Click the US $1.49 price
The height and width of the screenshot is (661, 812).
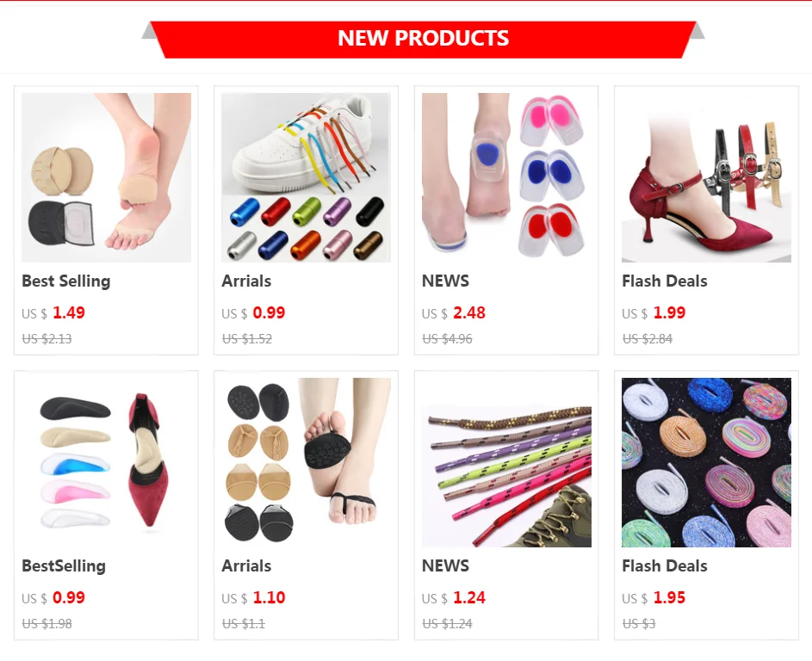[53, 312]
